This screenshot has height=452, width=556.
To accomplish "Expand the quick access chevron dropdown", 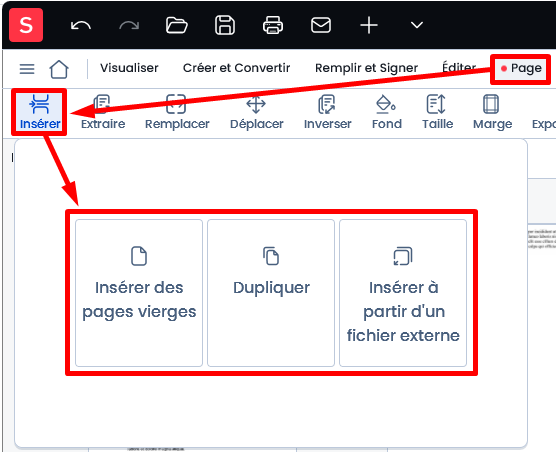I will pyautogui.click(x=417, y=25).
